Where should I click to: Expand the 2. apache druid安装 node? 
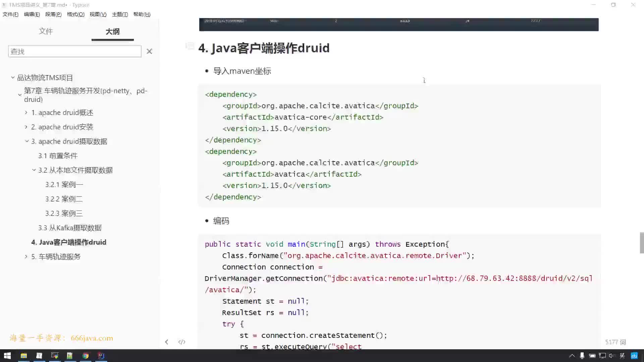click(26, 127)
